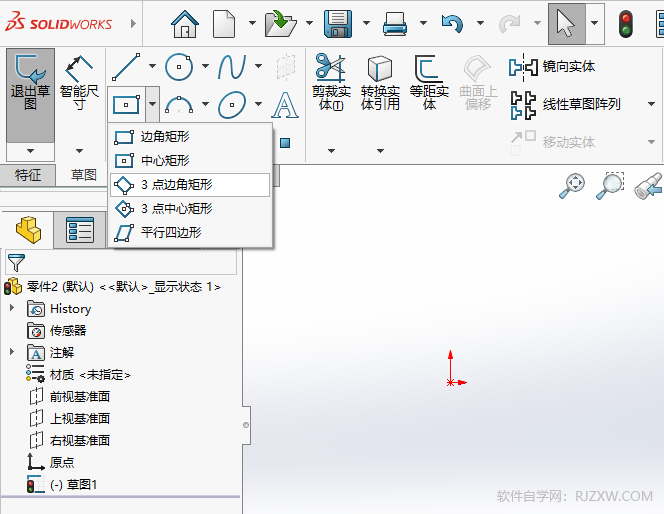Open the dropdown below 智能尺寸

(x=79, y=151)
